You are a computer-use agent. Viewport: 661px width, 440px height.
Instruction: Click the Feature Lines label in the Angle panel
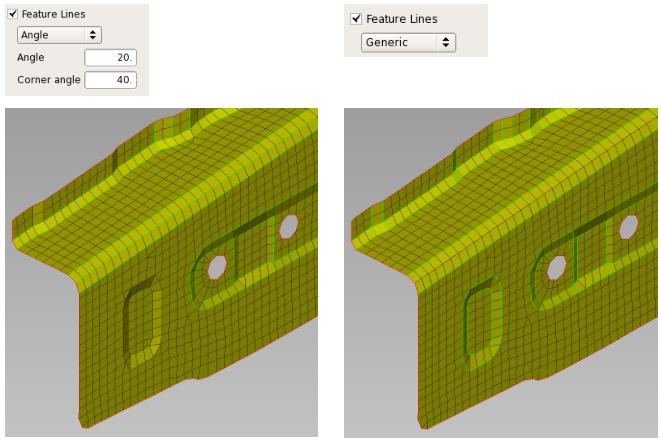click(x=54, y=14)
